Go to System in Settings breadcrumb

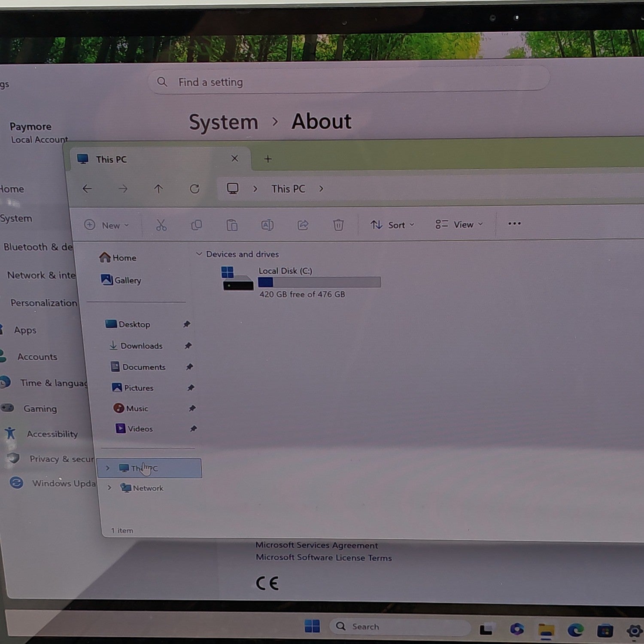coord(224,122)
